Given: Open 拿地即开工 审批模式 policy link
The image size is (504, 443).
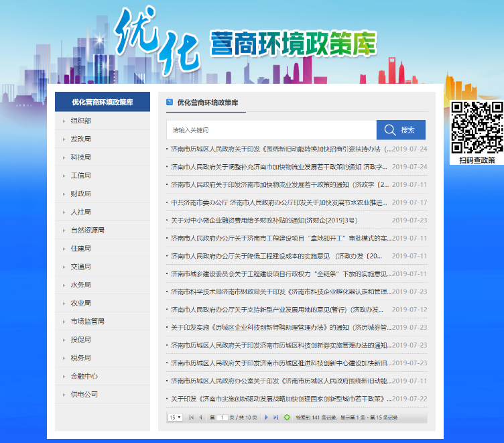Looking at the screenshot, I should tap(281, 238).
